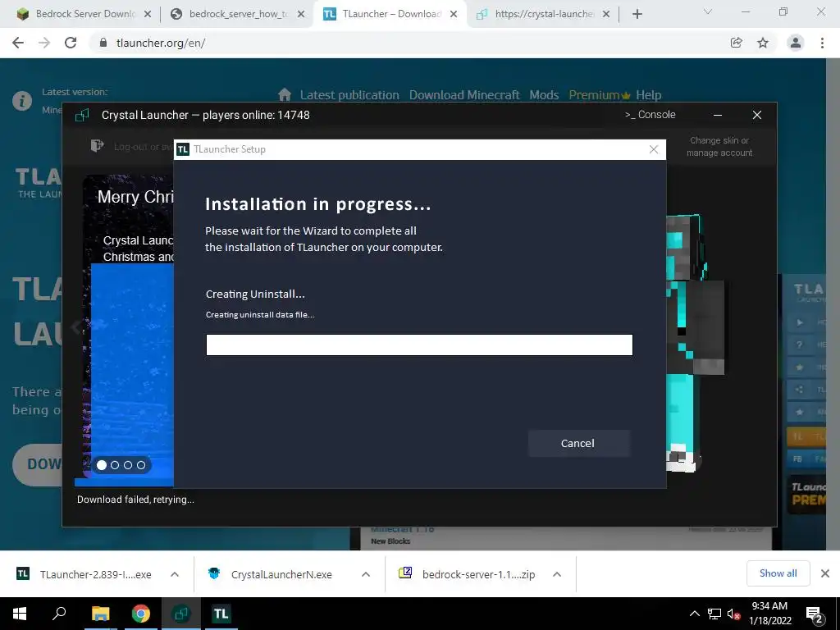Switch to Crystal Launcher taskbar icon
Screen dimensions: 840x630
pyautogui.click(x=181, y=614)
